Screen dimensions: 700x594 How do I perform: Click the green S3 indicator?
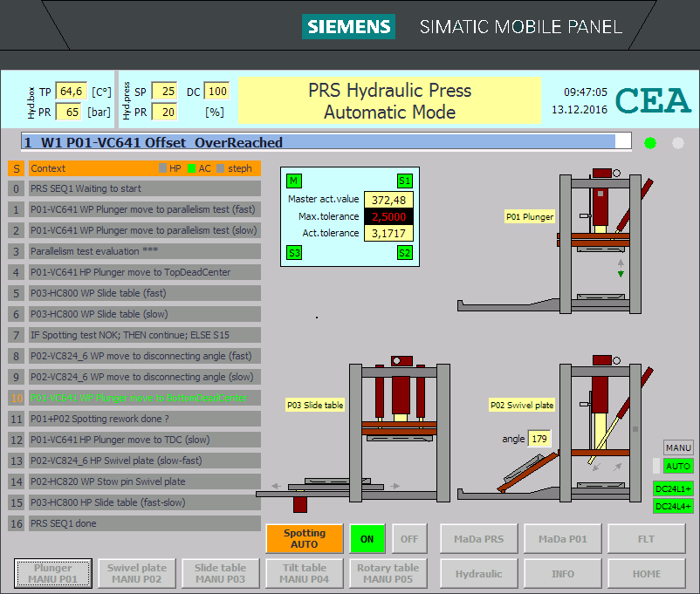point(294,253)
